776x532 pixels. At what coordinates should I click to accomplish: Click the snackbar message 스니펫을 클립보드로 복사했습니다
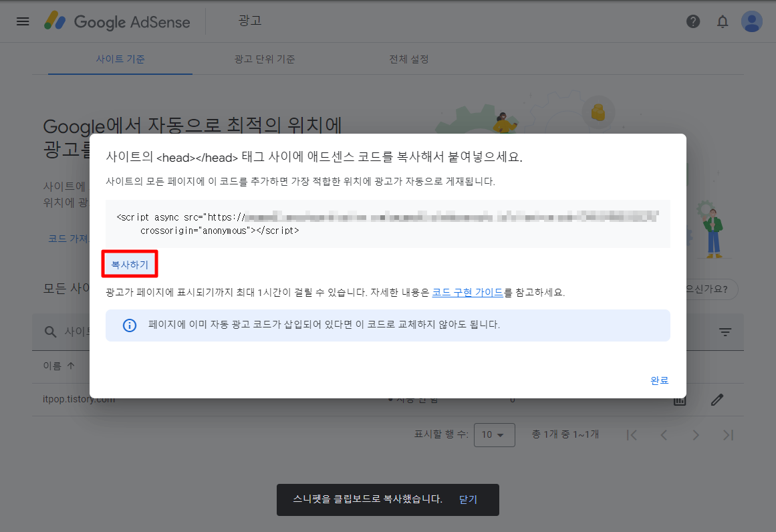point(367,499)
